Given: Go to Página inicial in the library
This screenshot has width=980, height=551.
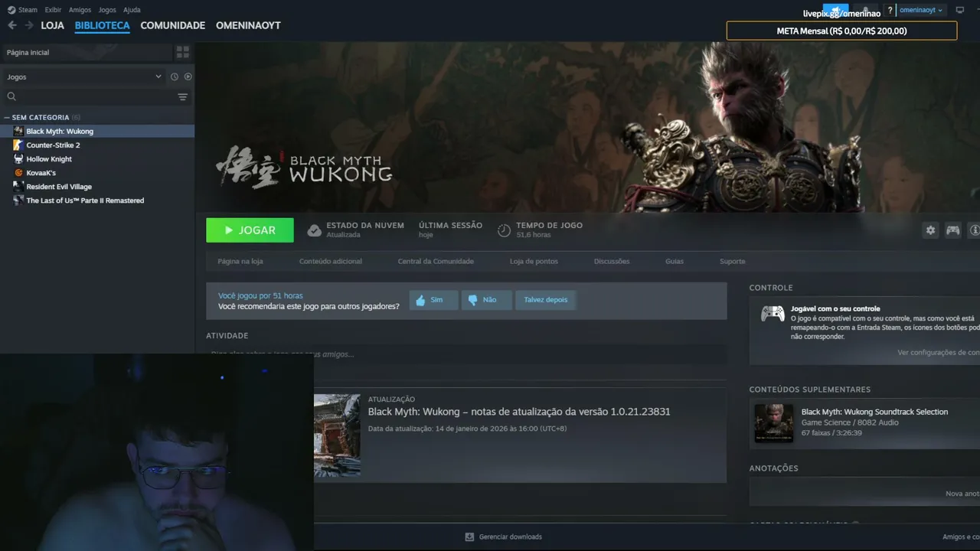Looking at the screenshot, I should click(87, 52).
